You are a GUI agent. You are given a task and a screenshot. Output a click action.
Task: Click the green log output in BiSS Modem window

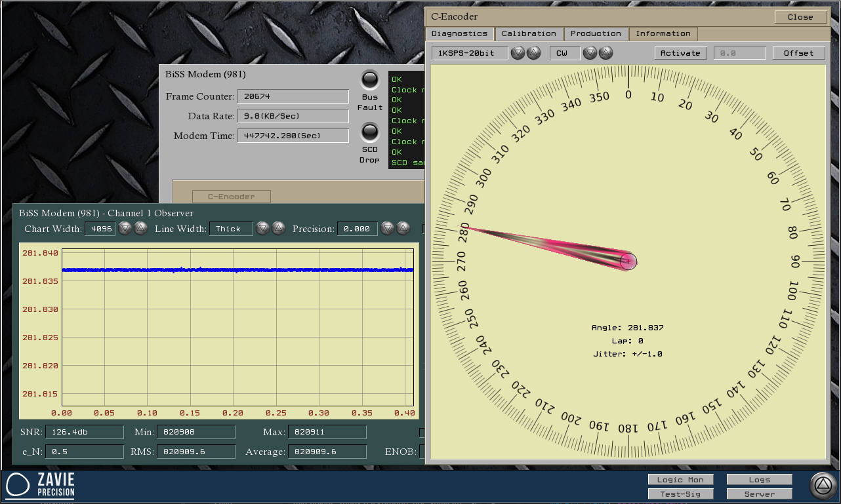(407, 121)
